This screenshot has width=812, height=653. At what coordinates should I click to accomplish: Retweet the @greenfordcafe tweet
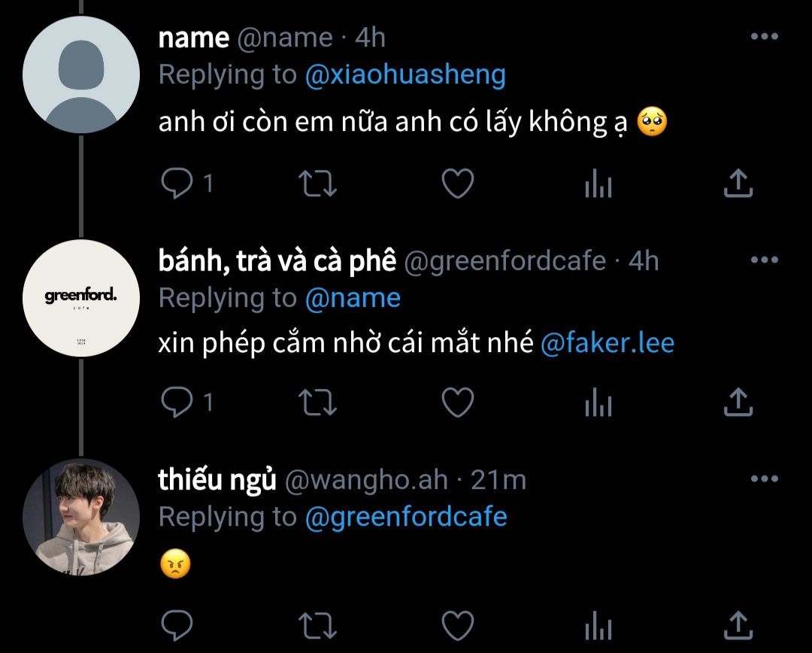(319, 403)
